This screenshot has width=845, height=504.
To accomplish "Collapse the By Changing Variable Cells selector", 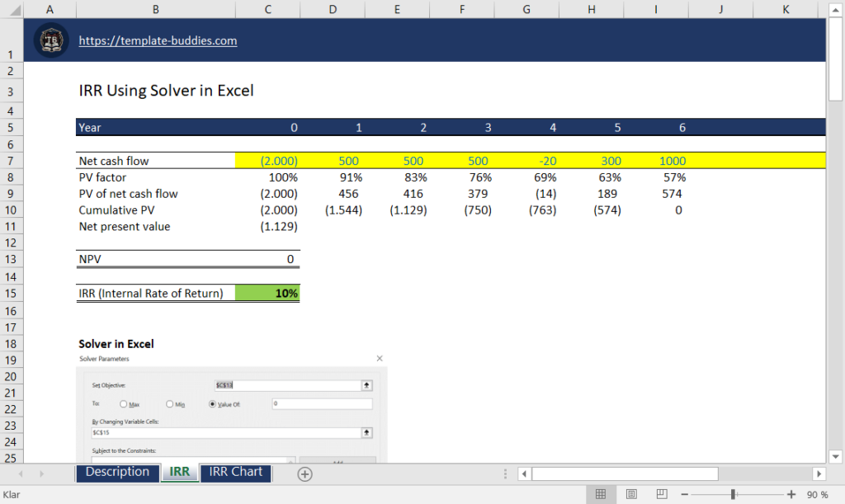I will (366, 432).
